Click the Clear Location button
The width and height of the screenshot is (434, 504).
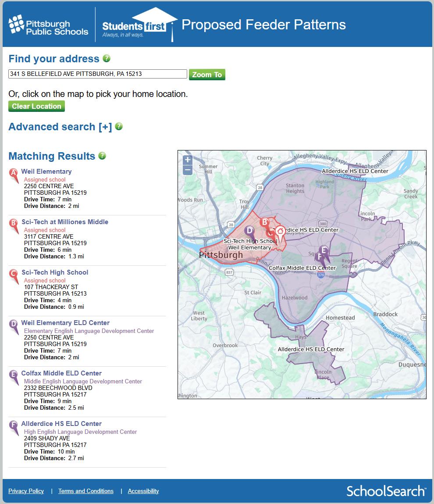pos(37,106)
